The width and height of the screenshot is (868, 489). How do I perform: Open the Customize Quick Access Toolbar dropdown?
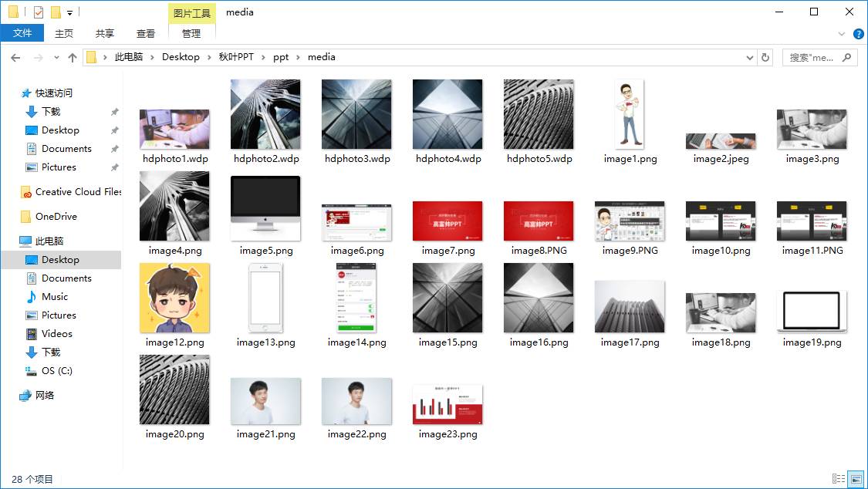click(69, 12)
